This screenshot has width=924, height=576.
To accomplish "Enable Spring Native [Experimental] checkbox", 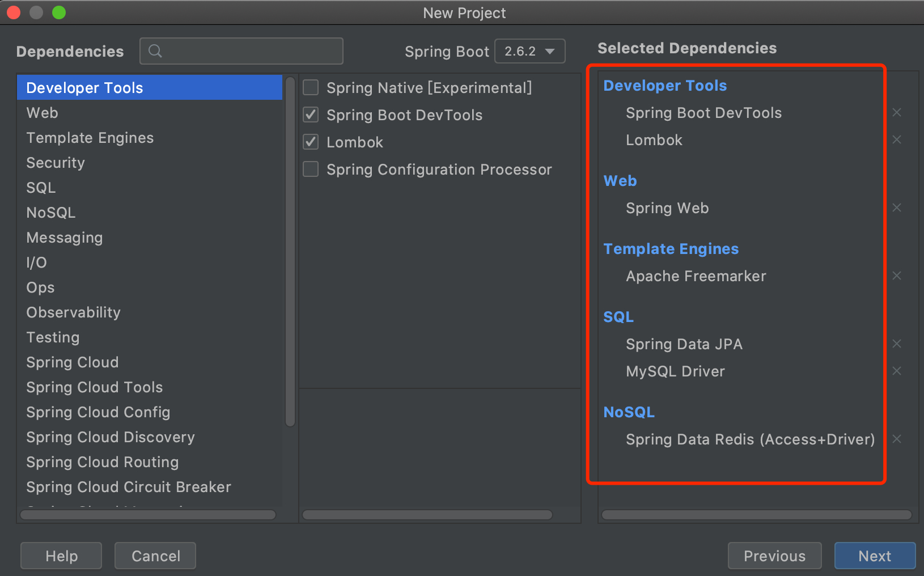I will pyautogui.click(x=311, y=87).
